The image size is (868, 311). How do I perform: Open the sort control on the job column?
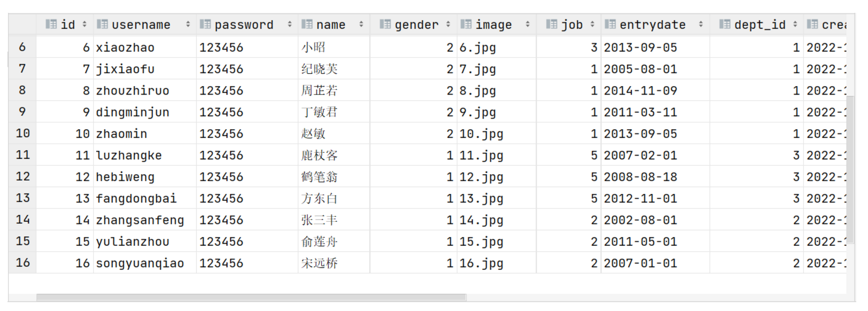pos(592,24)
